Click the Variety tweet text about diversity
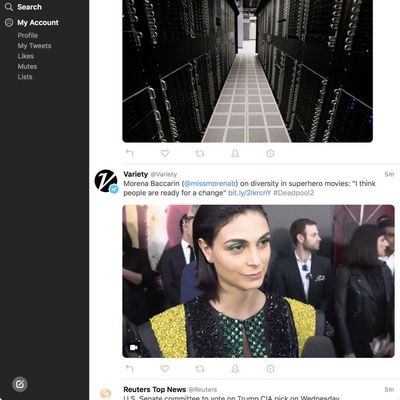 tap(249, 188)
